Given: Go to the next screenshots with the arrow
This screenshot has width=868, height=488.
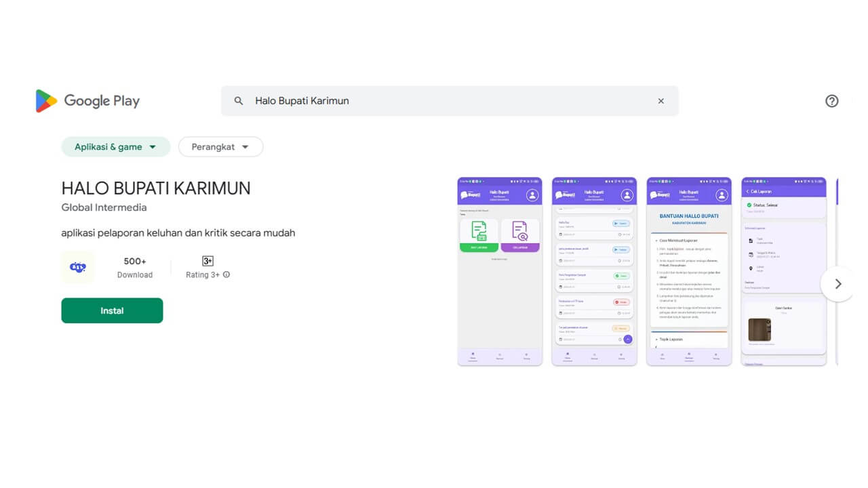Looking at the screenshot, I should (838, 284).
